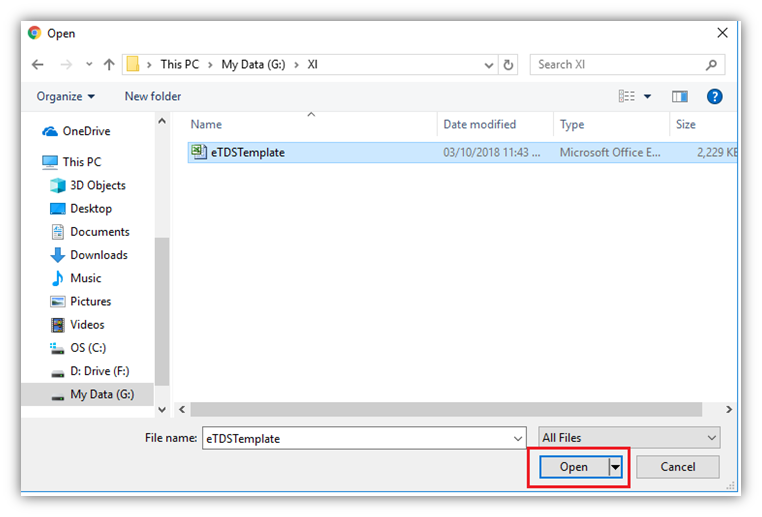Click the Open button

click(573, 467)
